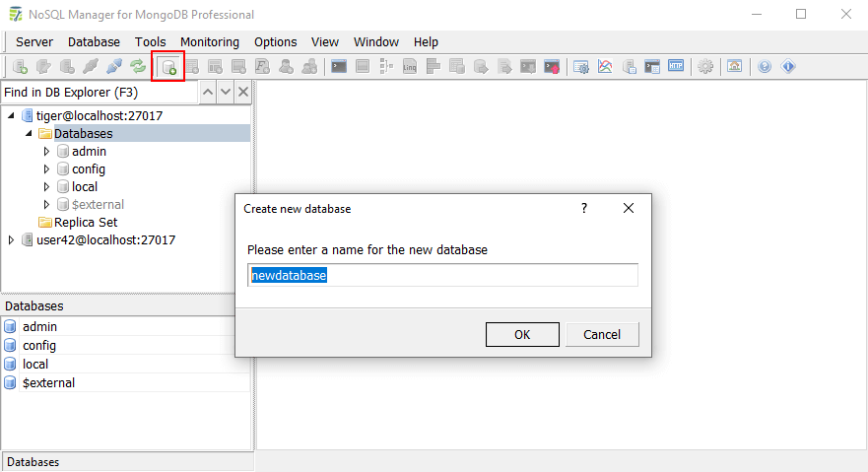Expand the user42@localhost:27017 connection node

pyautogui.click(x=11, y=239)
